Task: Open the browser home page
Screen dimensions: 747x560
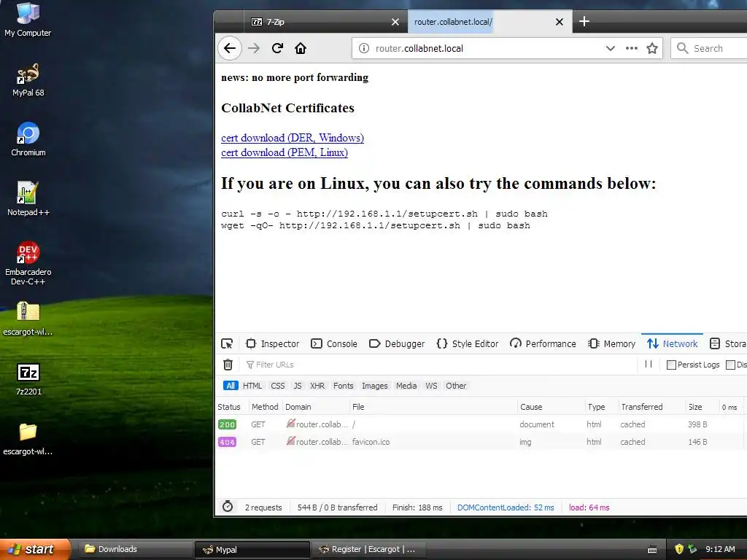Action: [301, 48]
